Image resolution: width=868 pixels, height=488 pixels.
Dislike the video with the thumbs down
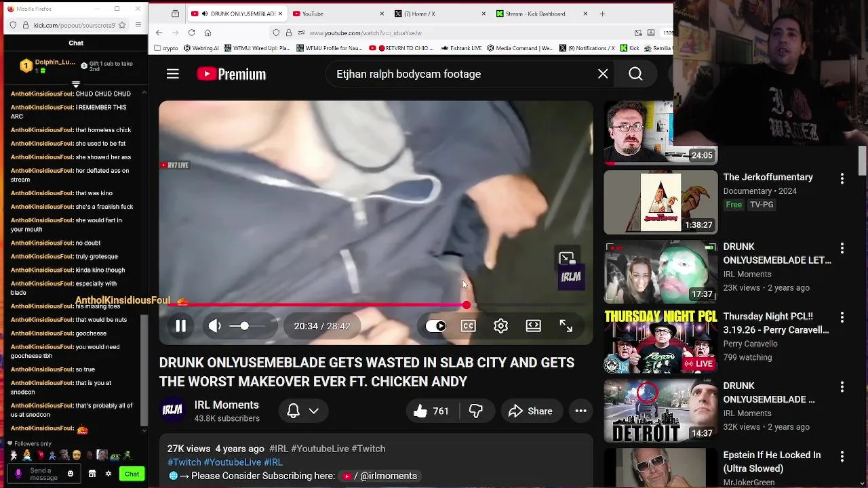click(476, 411)
